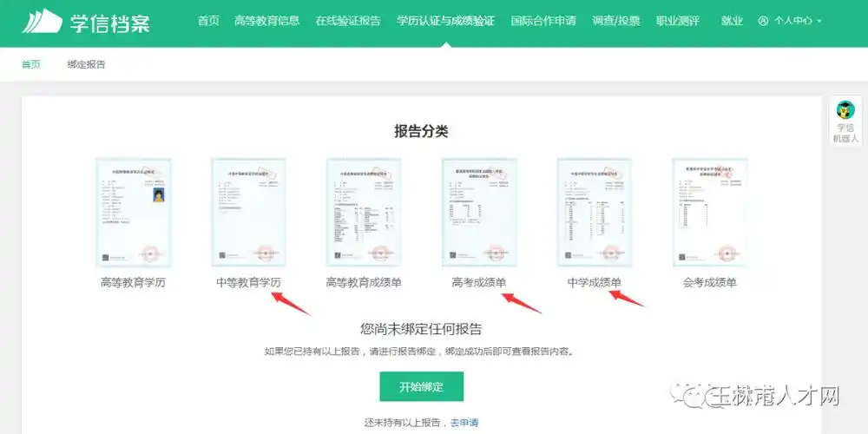The image size is (868, 434).
Task: Click the user avatar icon beside 个人中心
Action: (x=763, y=21)
